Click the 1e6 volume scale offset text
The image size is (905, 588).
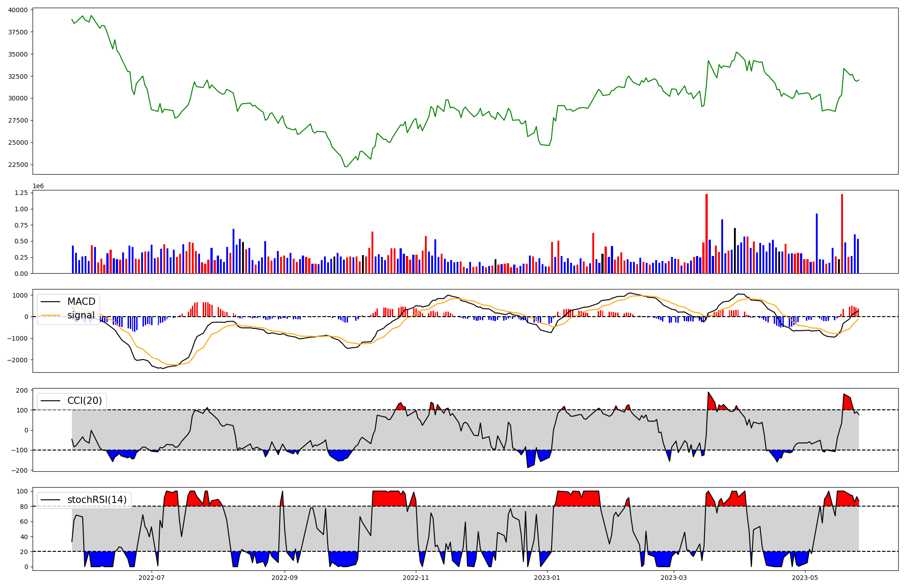tap(38, 186)
